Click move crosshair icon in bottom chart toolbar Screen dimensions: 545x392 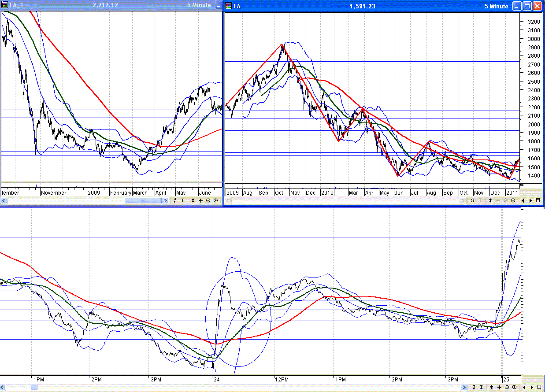(499, 387)
